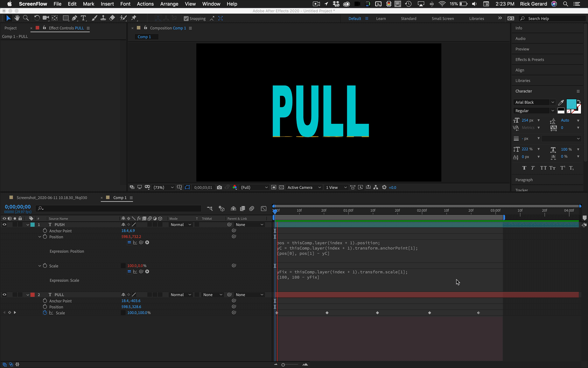Select the Comp 1 tab in the composition viewer

(144, 37)
